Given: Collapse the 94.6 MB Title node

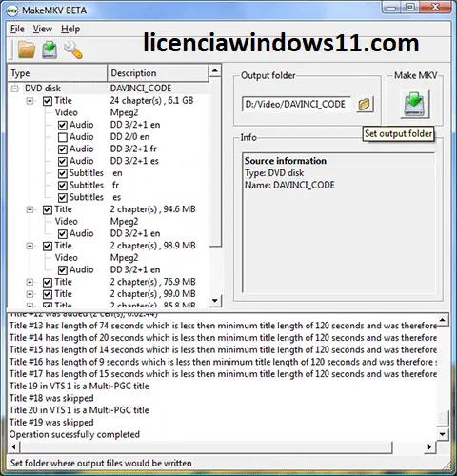Looking at the screenshot, I should [x=30, y=209].
